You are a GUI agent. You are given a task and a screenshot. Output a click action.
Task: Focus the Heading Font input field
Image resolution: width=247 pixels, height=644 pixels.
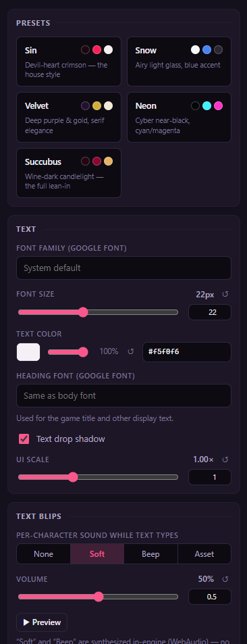pyautogui.click(x=123, y=396)
